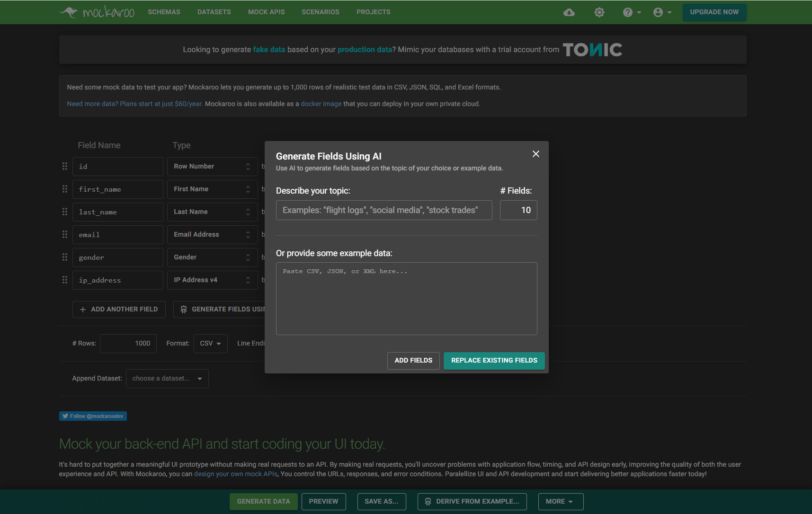Edit the gender field name input
Image resolution: width=812 pixels, height=514 pixels.
pos(118,257)
